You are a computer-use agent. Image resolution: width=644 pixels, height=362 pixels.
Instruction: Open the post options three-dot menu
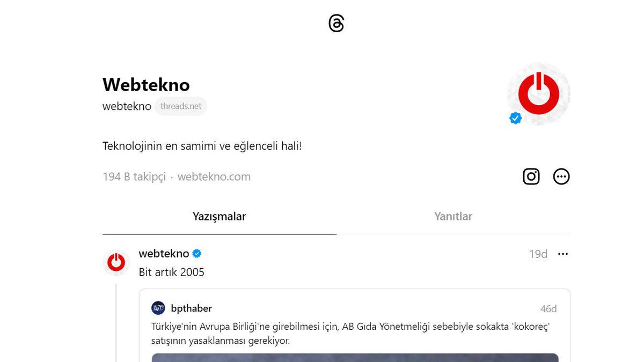point(563,254)
